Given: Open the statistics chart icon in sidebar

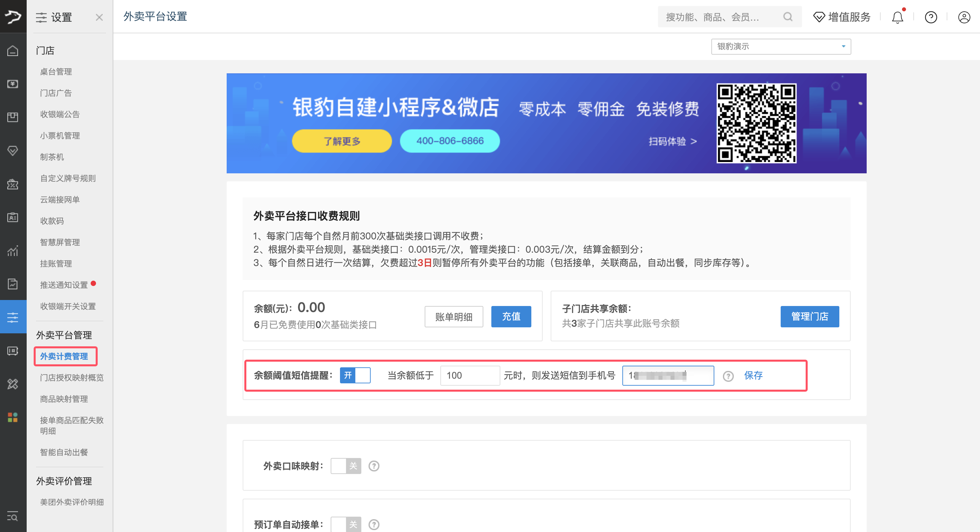Looking at the screenshot, I should (13, 251).
